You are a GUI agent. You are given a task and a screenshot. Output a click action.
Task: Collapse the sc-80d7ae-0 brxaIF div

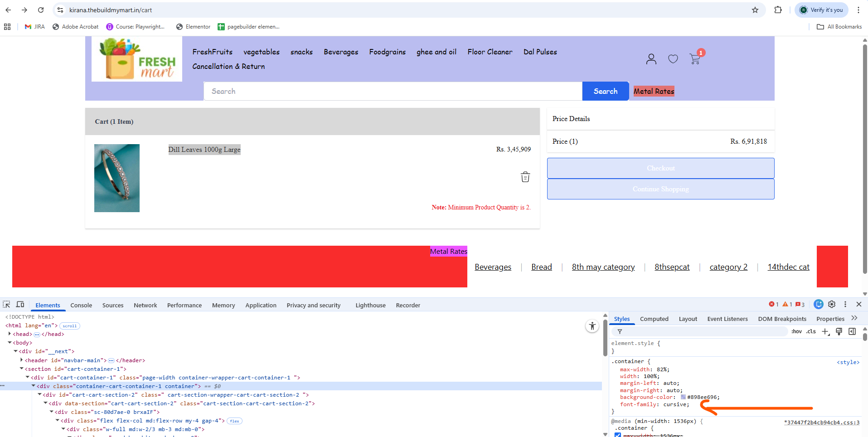51,412
